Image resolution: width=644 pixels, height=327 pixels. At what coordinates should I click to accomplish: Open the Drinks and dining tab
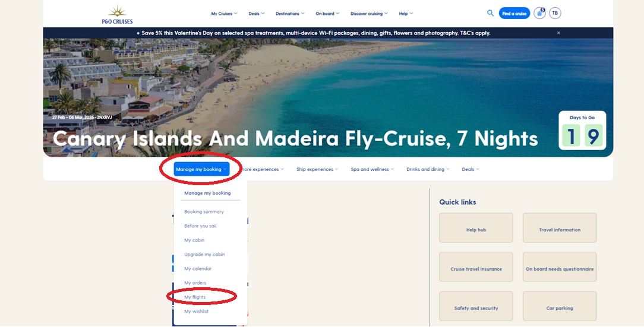click(x=428, y=169)
